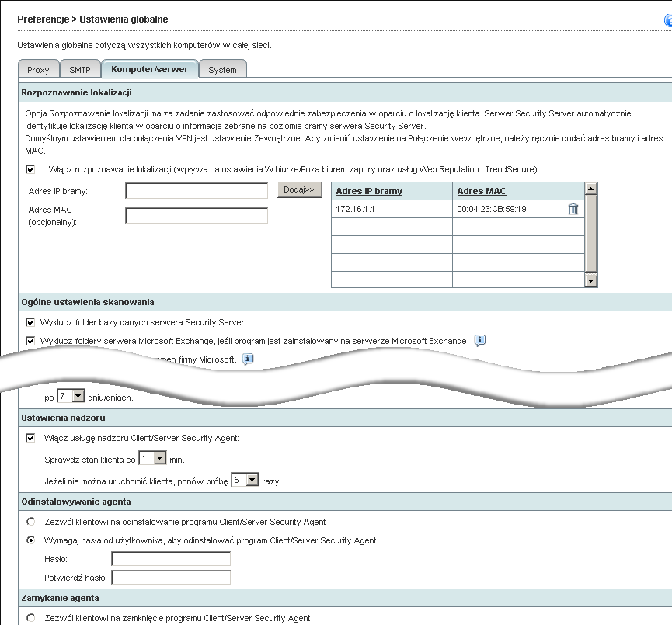Viewport: 672px width, 625px height.
Task: Sort by 'Adres IP bramy' column header
Action: pyautogui.click(x=369, y=191)
